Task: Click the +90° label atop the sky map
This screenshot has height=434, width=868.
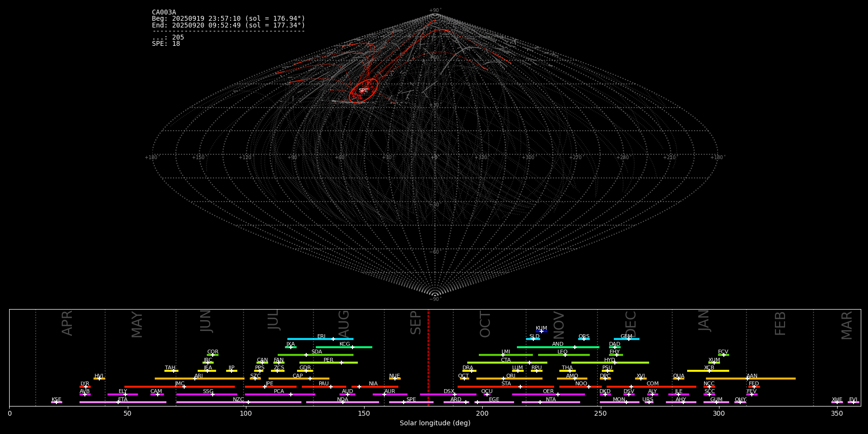Action: click(x=435, y=11)
